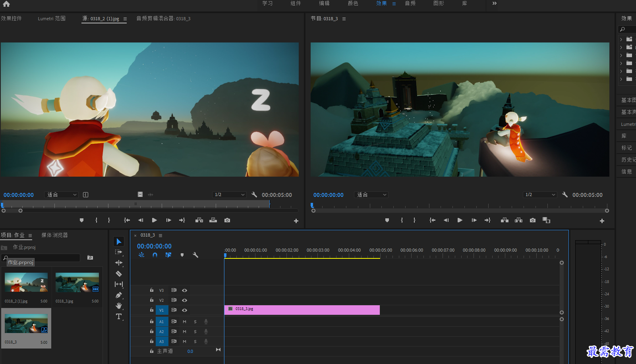Image resolution: width=636 pixels, height=364 pixels.
Task: Toggle timeline snap magnet icon
Action: click(155, 255)
